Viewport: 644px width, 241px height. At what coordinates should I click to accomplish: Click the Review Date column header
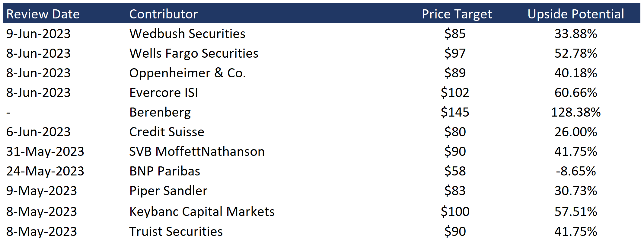coord(43,14)
